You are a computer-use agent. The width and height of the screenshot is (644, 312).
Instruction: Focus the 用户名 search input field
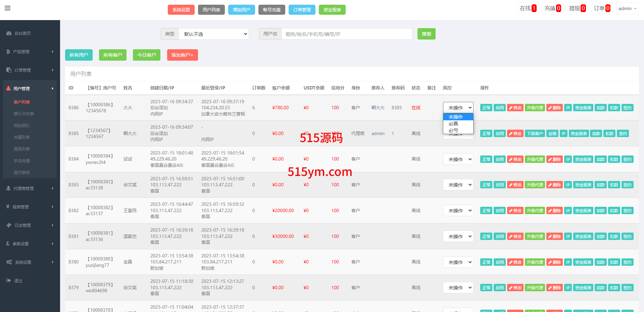point(347,34)
